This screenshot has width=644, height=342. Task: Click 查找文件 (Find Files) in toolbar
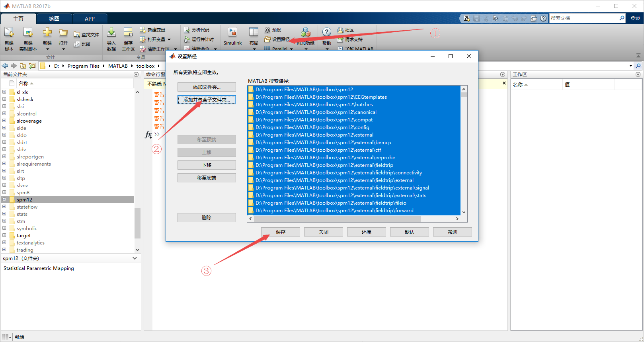(86, 35)
